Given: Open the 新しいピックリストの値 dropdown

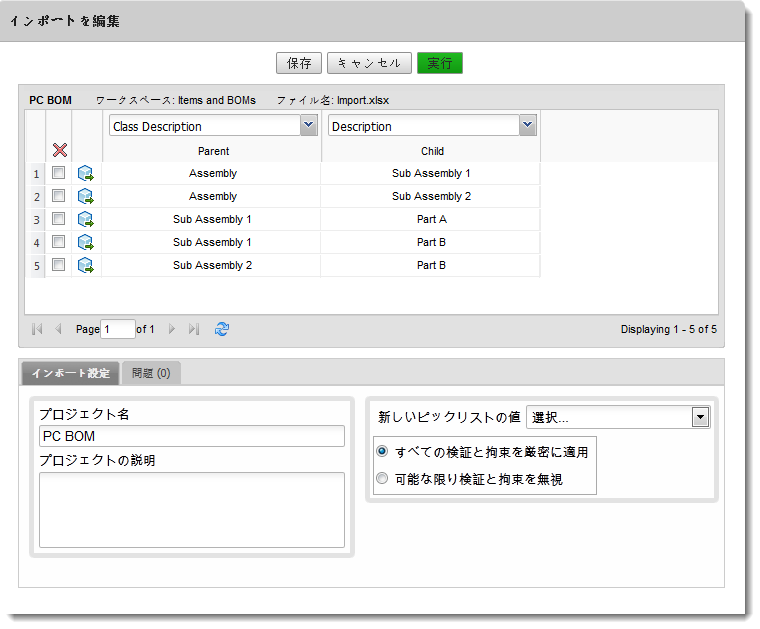Looking at the screenshot, I should point(700,417).
